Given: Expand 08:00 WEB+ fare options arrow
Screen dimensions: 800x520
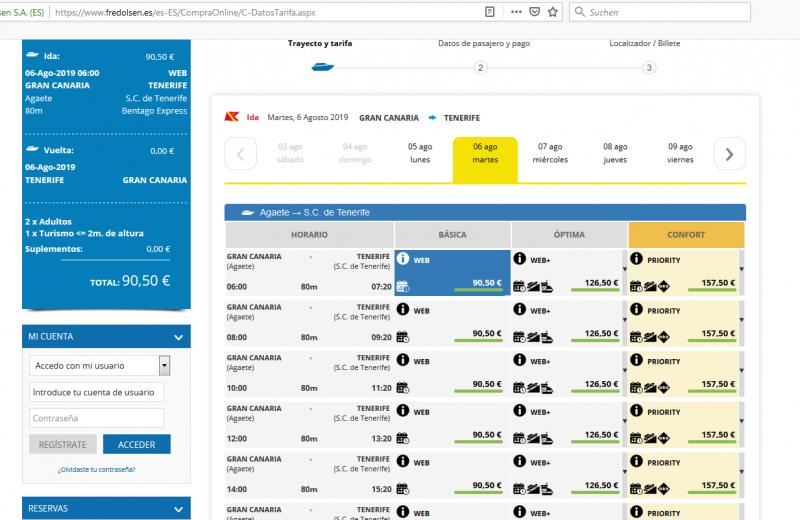Looking at the screenshot, I should tap(624, 319).
